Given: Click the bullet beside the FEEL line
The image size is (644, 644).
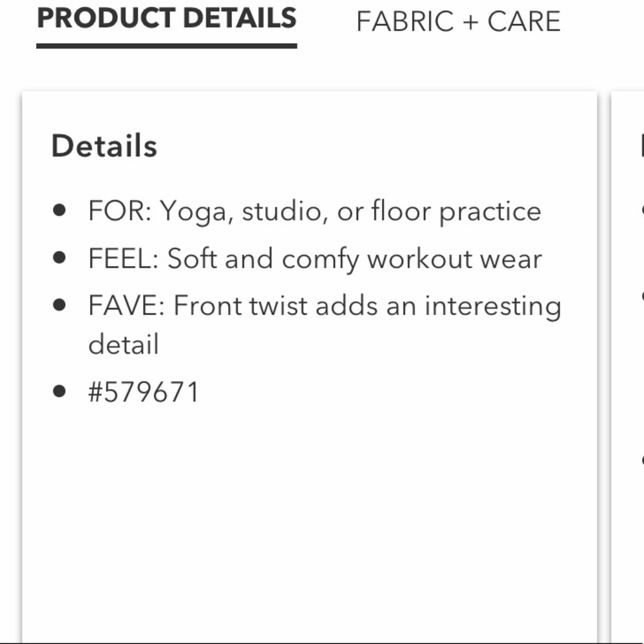Looking at the screenshot, I should [x=61, y=258].
